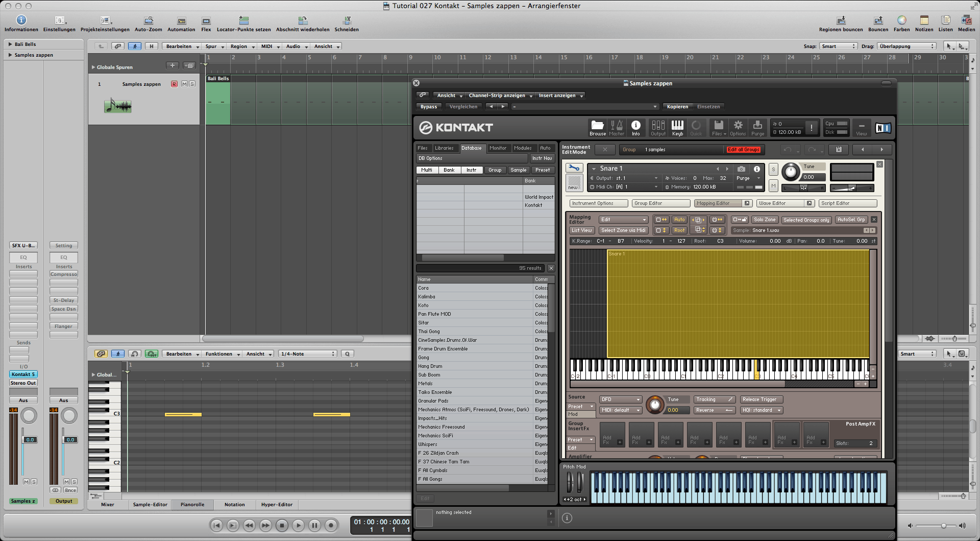Switch to Libraries tab in browser
980x541 pixels.
point(444,148)
